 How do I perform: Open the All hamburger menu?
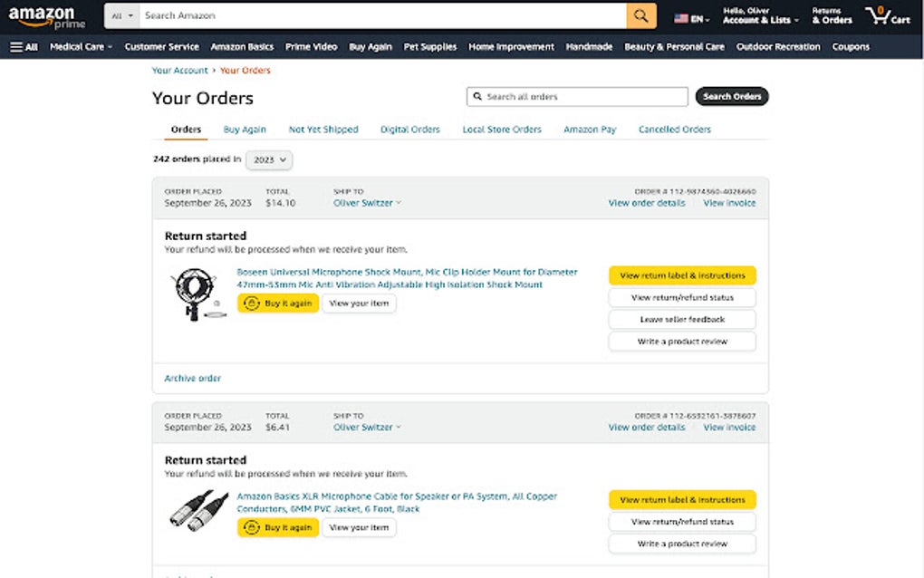pyautogui.click(x=23, y=46)
